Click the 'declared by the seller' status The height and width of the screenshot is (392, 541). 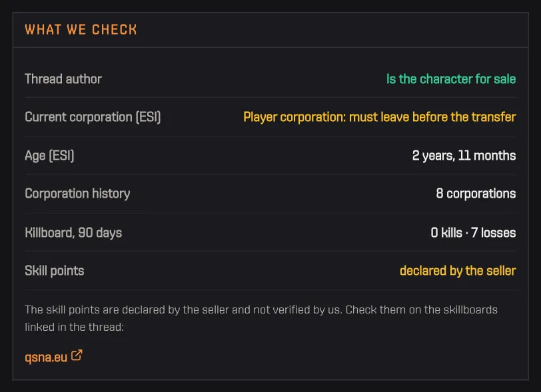pyautogui.click(x=458, y=271)
